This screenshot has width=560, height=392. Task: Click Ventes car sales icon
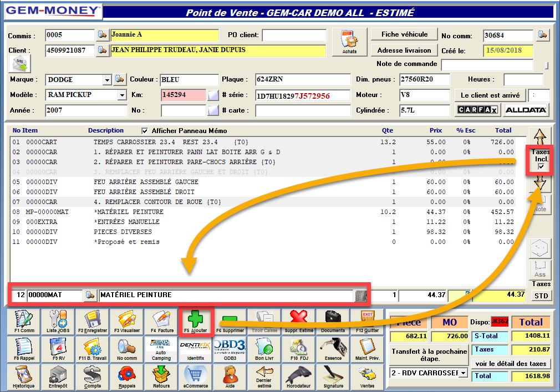pyautogui.click(x=367, y=377)
